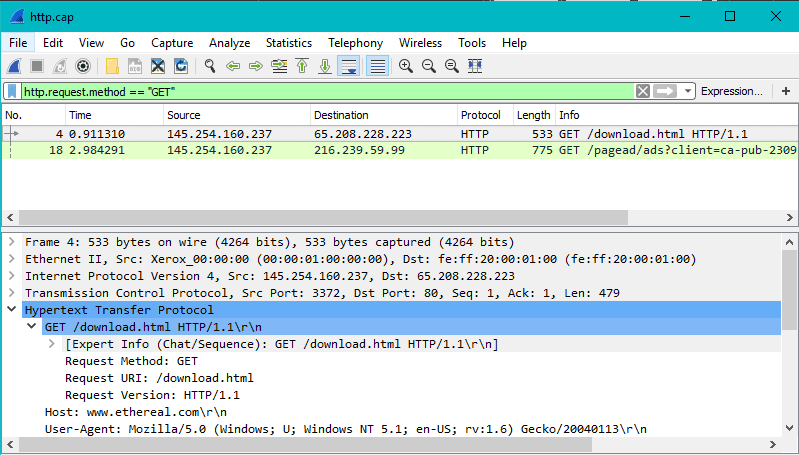Sort by the Info column header
The width and height of the screenshot is (799, 455).
point(677,115)
